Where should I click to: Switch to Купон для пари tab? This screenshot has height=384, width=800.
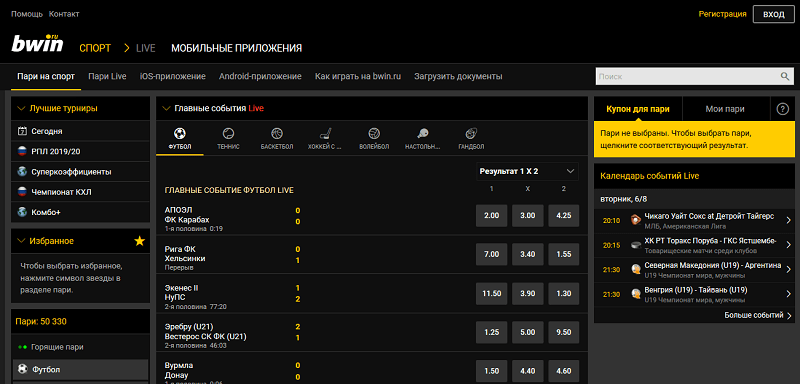point(638,109)
